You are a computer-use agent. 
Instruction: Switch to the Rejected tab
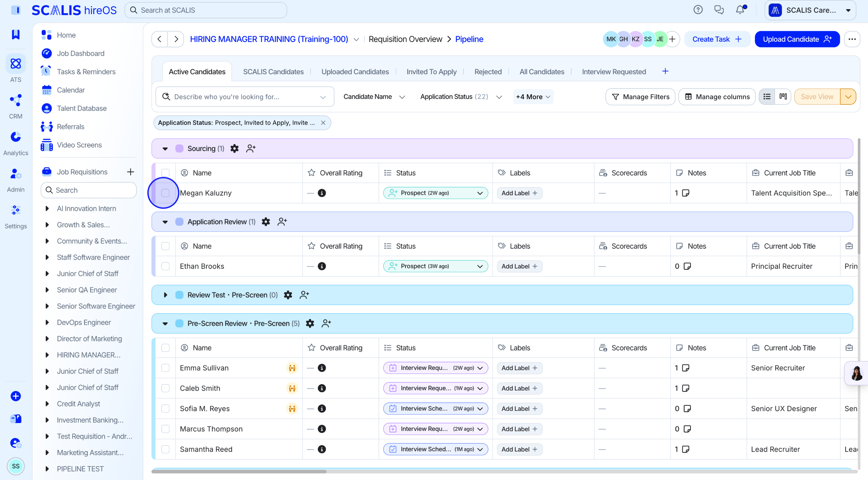[488, 72]
